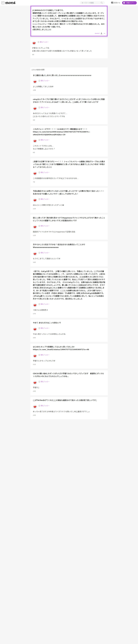
Task: Click avatar beside 国民的アイドルのキラキラ answer
Action: click(35, 227)
